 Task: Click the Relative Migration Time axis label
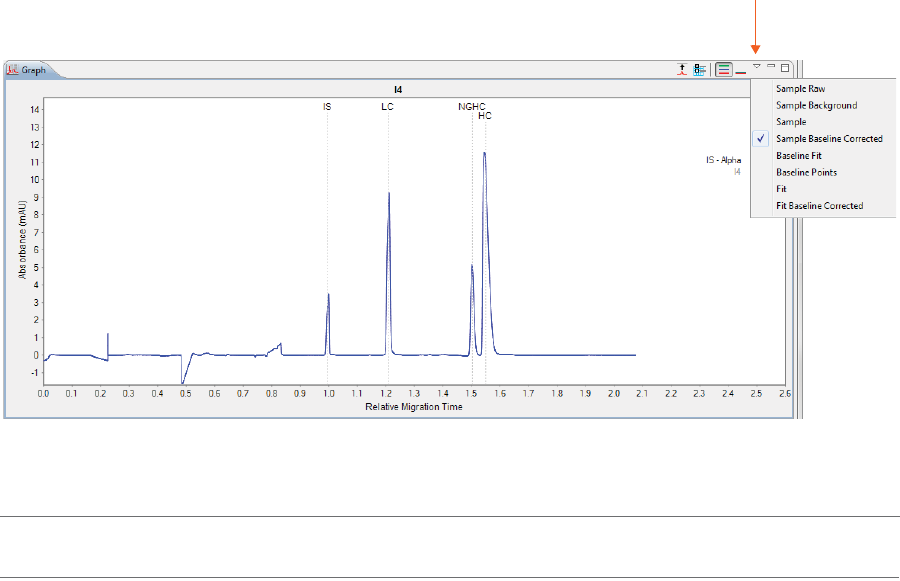pyautogui.click(x=414, y=406)
